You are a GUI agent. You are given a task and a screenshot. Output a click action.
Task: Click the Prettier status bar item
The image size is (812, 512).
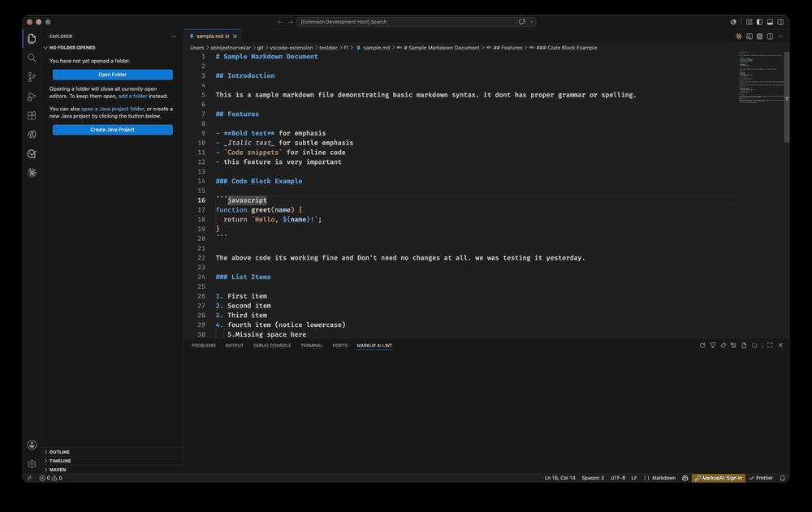(761, 478)
